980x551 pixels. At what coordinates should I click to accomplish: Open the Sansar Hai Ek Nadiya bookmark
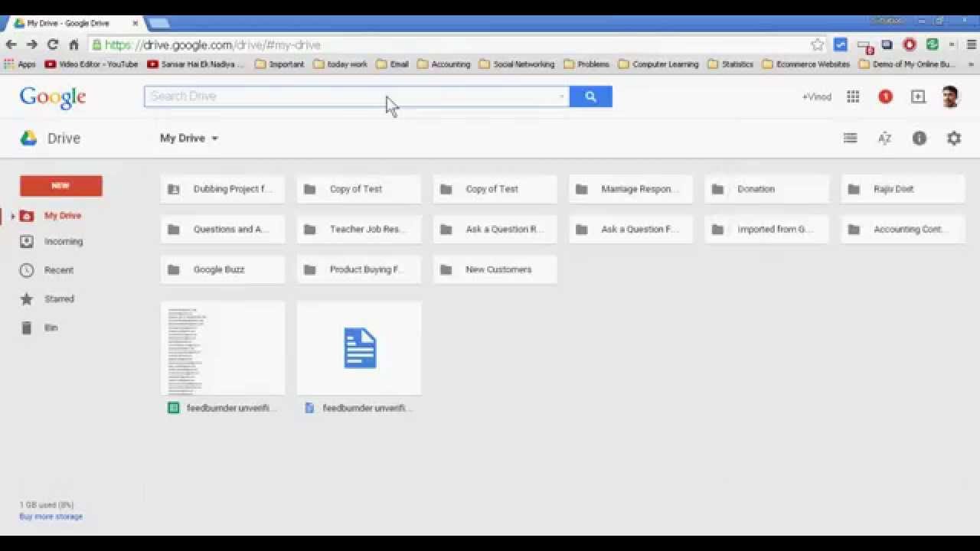(195, 64)
